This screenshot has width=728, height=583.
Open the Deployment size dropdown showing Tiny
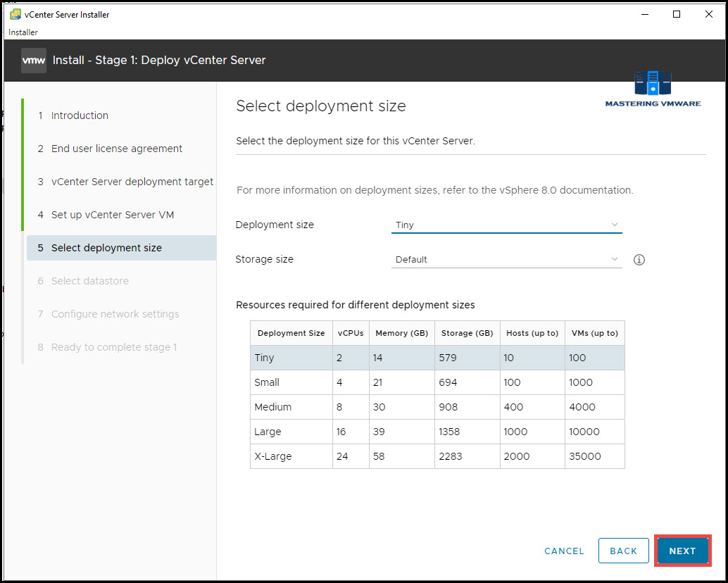(506, 225)
